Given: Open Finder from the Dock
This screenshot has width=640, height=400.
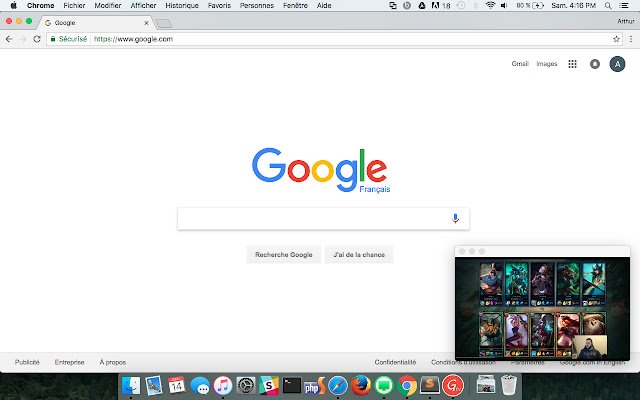Looking at the screenshot, I should tap(131, 385).
